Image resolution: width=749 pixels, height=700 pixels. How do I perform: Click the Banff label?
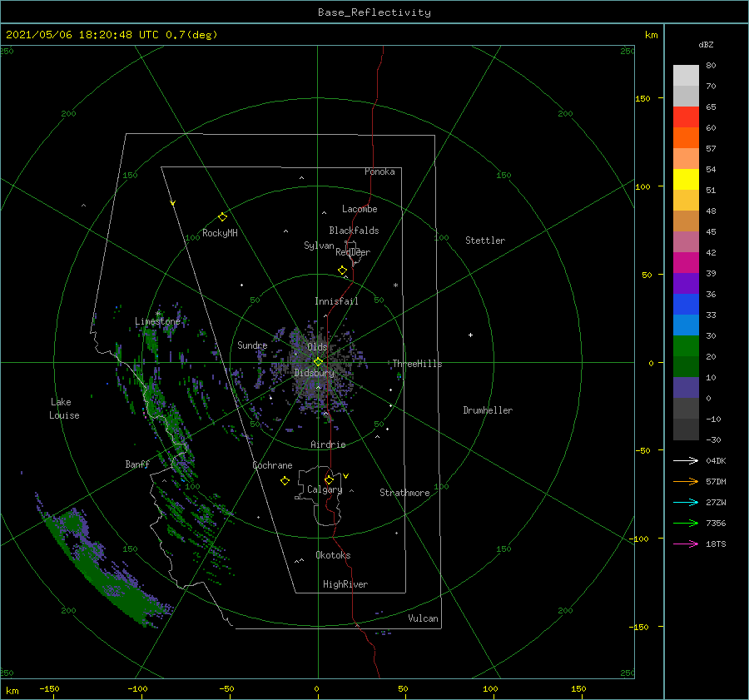point(137,464)
